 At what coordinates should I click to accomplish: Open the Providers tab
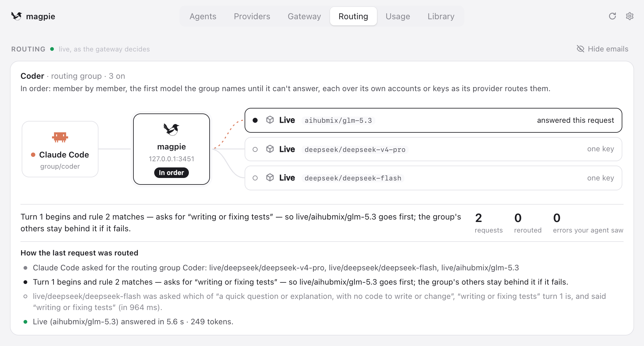(x=252, y=16)
